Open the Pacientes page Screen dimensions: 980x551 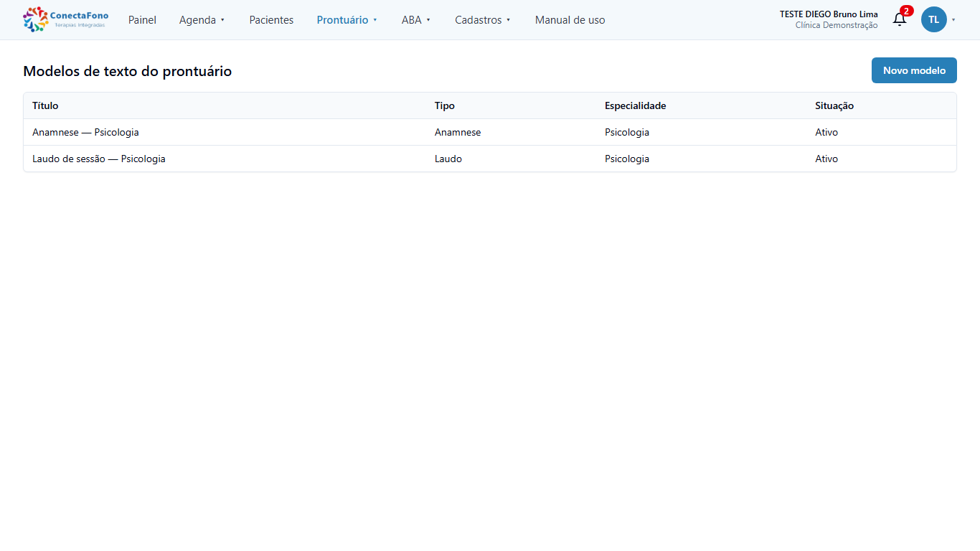pyautogui.click(x=271, y=20)
